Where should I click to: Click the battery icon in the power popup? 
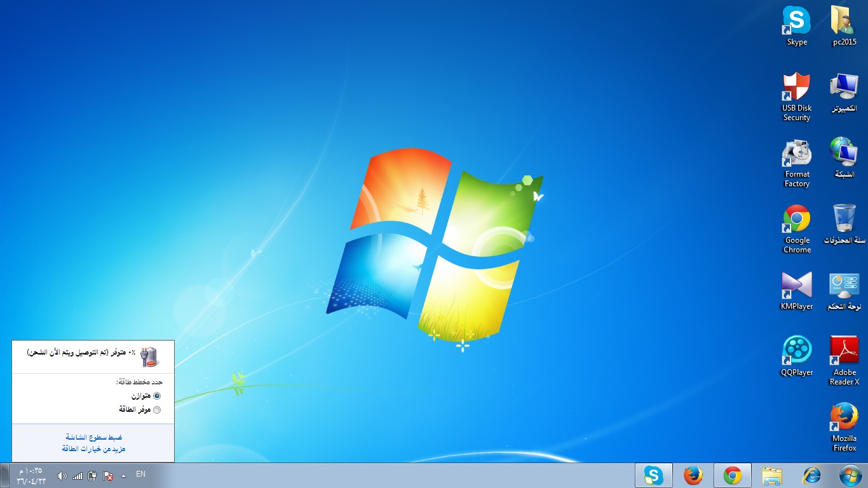[x=150, y=356]
